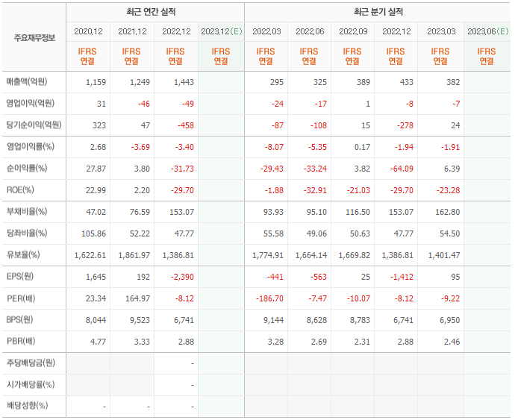Select the '부채비율(%)' row label

pyautogui.click(x=27, y=212)
